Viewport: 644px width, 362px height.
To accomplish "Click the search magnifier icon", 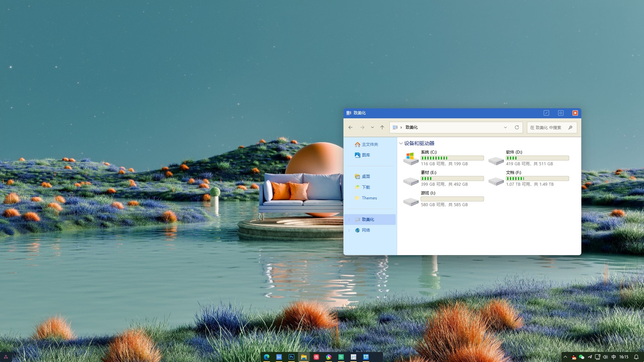I will coord(570,127).
